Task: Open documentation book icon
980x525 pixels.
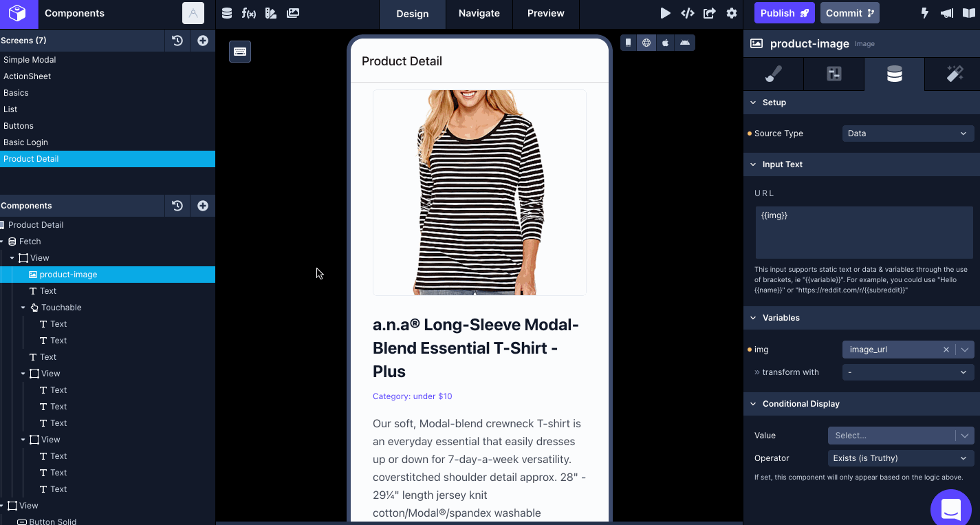Action: click(968, 13)
